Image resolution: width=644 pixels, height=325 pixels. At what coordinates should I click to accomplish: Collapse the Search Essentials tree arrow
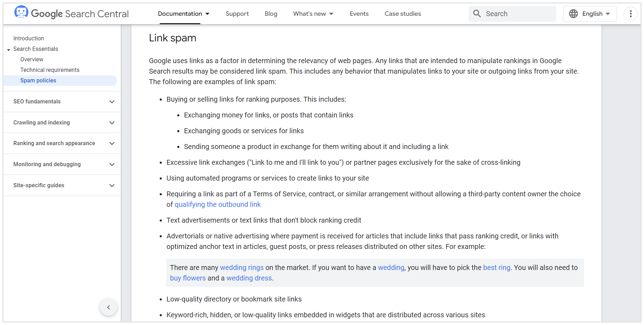(x=9, y=49)
